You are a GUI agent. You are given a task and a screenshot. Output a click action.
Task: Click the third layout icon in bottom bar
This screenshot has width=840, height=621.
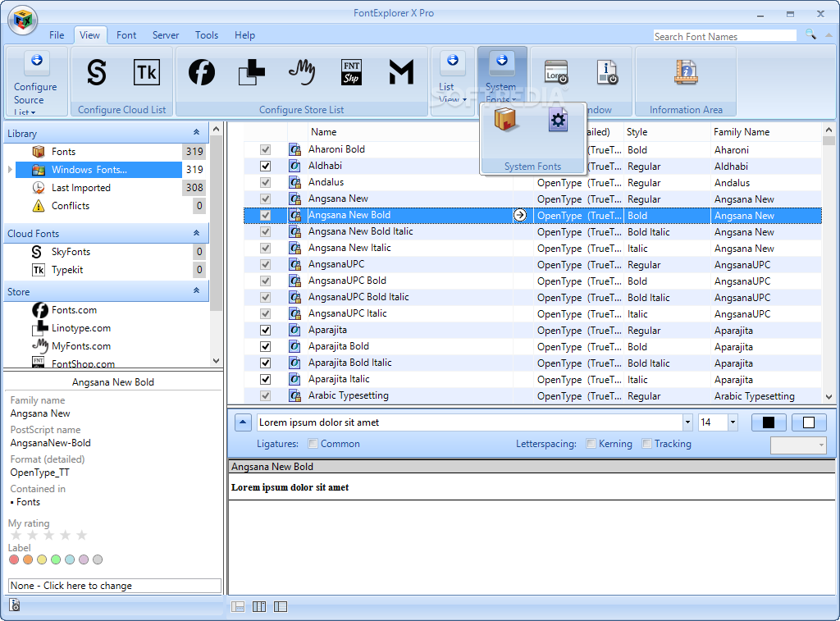pos(281,606)
